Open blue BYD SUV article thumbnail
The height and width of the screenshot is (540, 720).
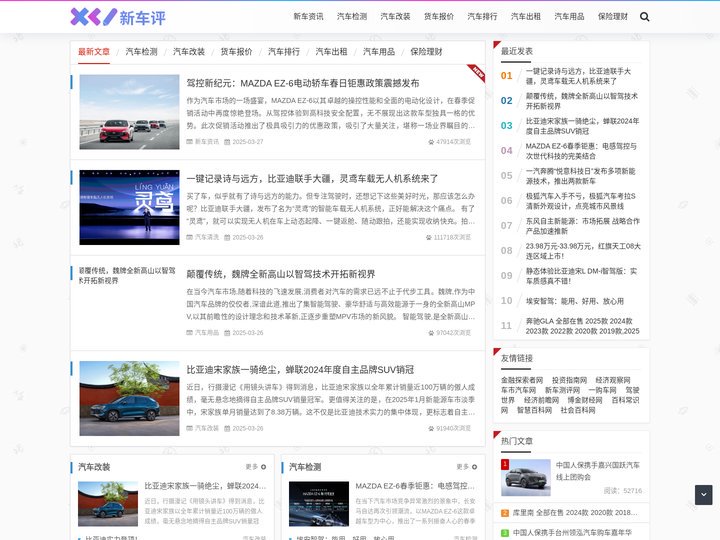point(129,398)
